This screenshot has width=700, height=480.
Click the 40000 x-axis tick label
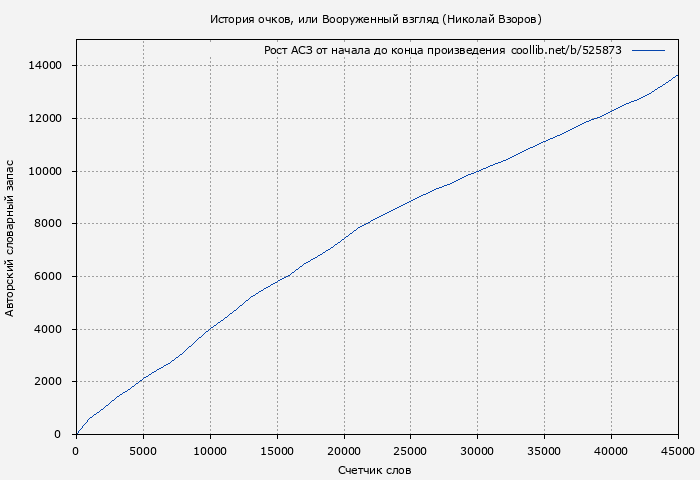611,450
